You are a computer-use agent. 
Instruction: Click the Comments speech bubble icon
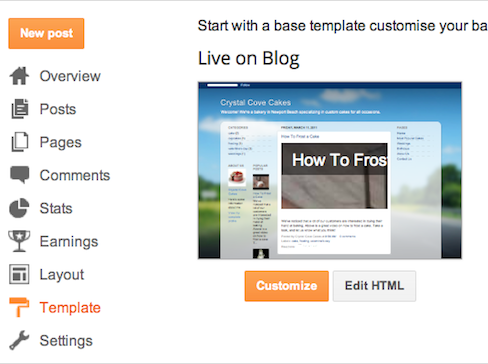[20, 174]
